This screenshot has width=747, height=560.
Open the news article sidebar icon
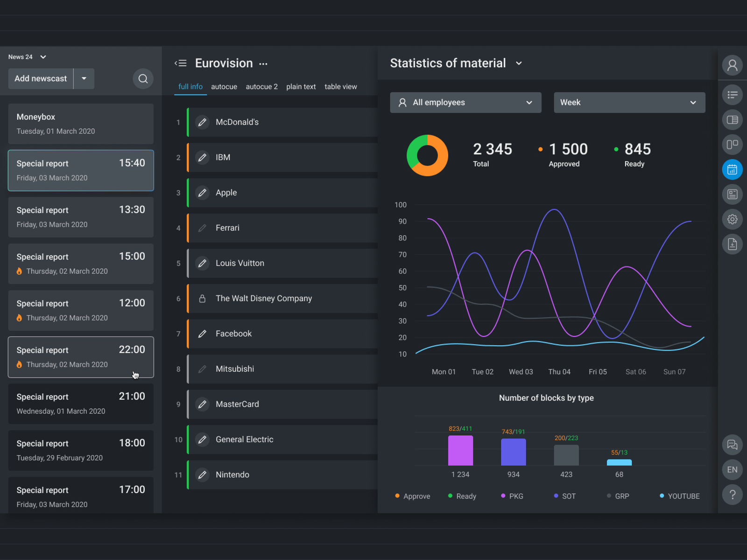(x=732, y=194)
